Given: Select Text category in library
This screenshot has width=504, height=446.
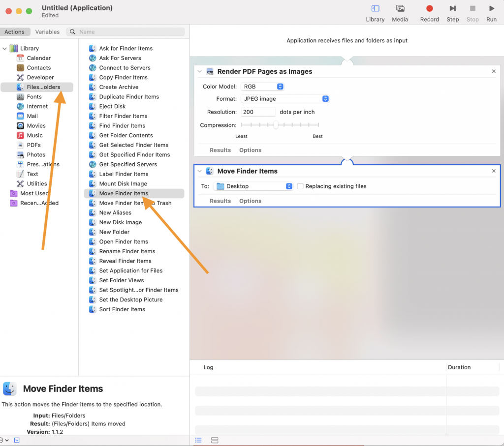Looking at the screenshot, I should pyautogui.click(x=32, y=174).
